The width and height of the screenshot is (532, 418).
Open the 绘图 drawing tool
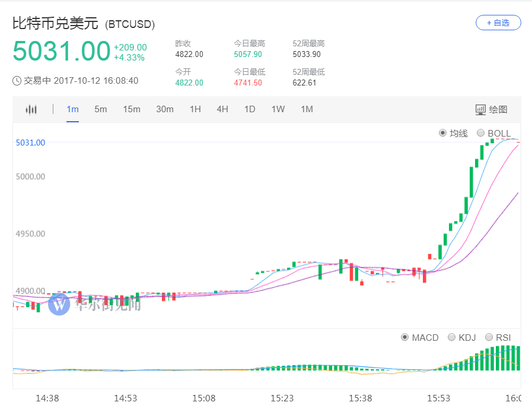[491, 109]
